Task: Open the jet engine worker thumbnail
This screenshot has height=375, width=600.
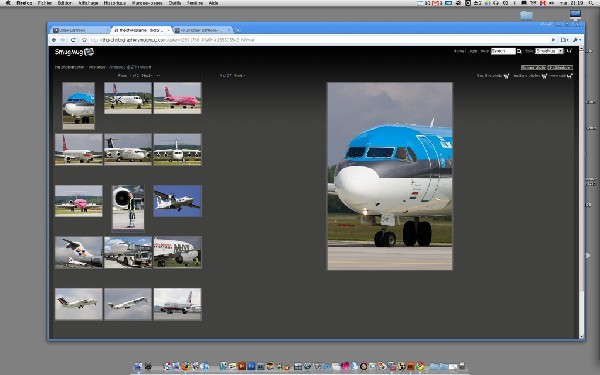Action: [x=128, y=209]
